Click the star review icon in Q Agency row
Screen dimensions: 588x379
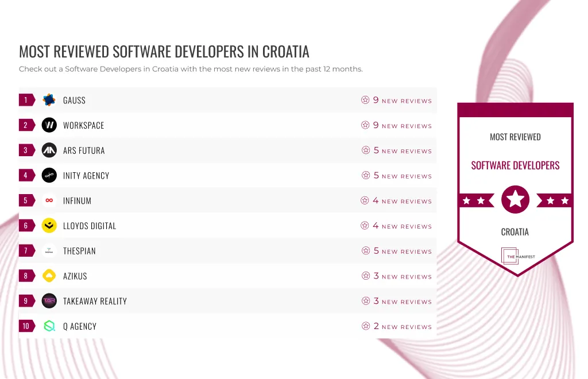pos(366,326)
